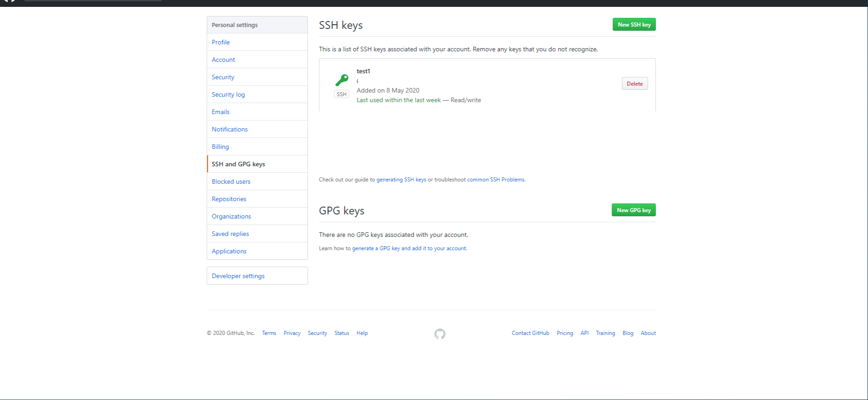Screen dimensions: 868x400
Task: Open common SSH Problems link
Action: pos(496,180)
